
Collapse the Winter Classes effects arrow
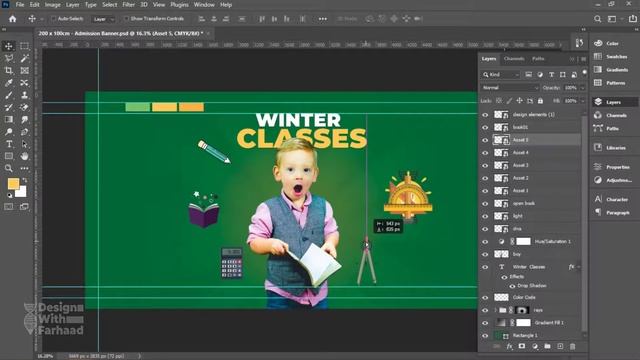pyautogui.click(x=579, y=267)
